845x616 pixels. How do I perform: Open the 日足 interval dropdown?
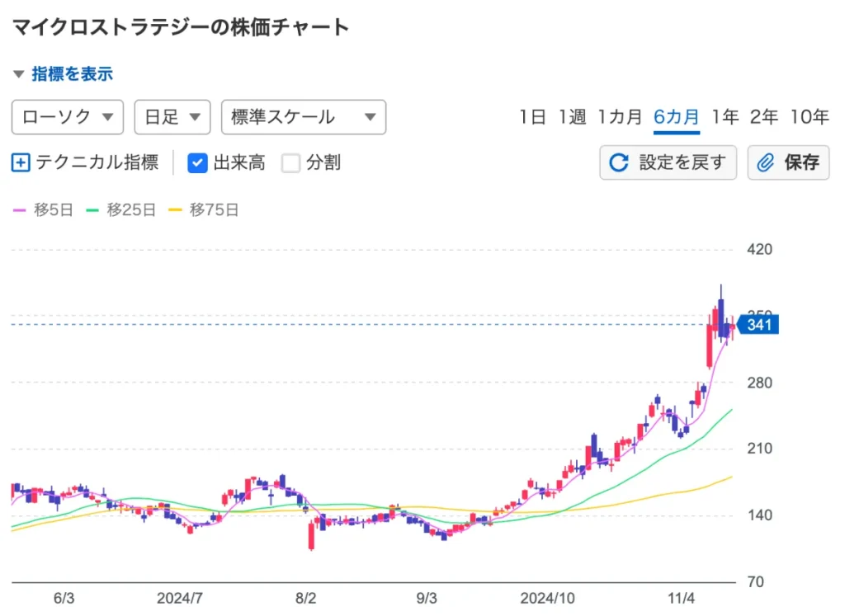[x=172, y=117]
